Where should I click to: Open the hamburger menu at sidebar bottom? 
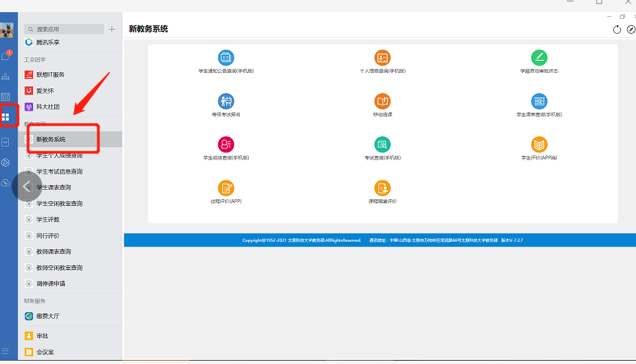[x=5, y=351]
